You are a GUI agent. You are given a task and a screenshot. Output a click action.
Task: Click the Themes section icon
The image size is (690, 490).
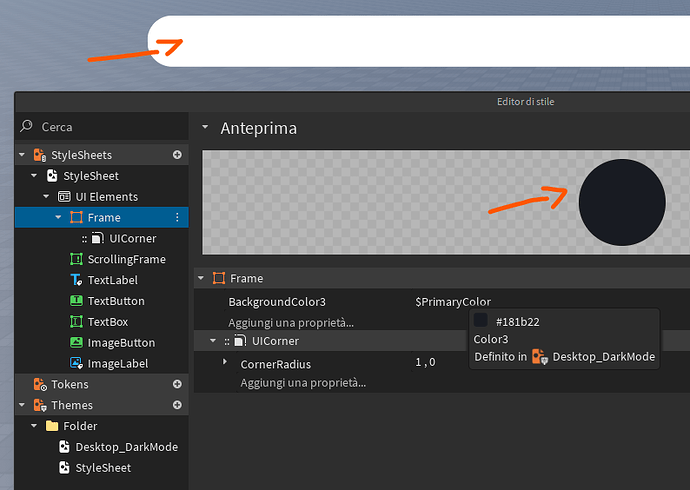[x=40, y=405]
